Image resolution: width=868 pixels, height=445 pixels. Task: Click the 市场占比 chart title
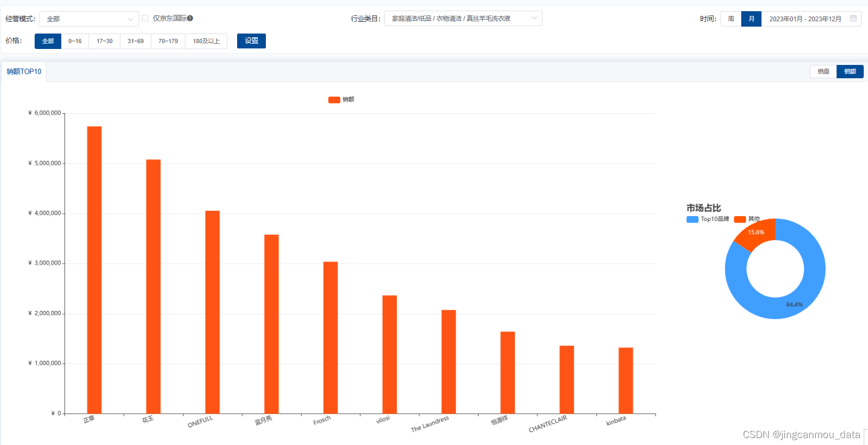[x=703, y=208]
